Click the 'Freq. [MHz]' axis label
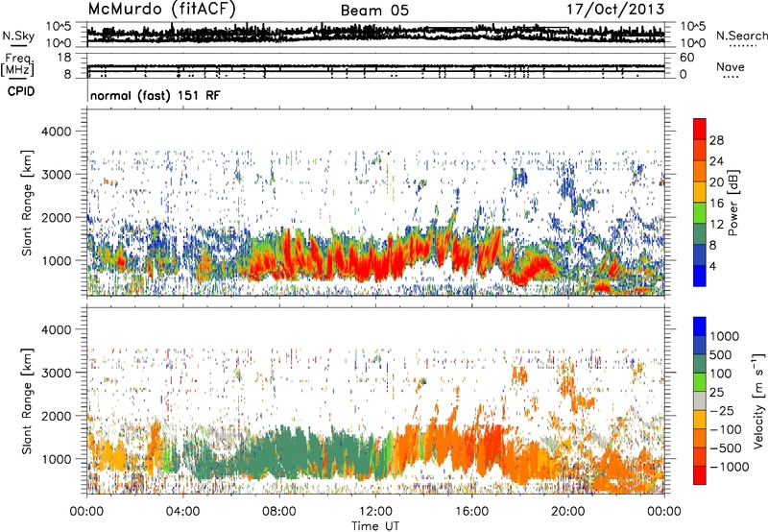The image size is (768, 532). tap(17, 65)
